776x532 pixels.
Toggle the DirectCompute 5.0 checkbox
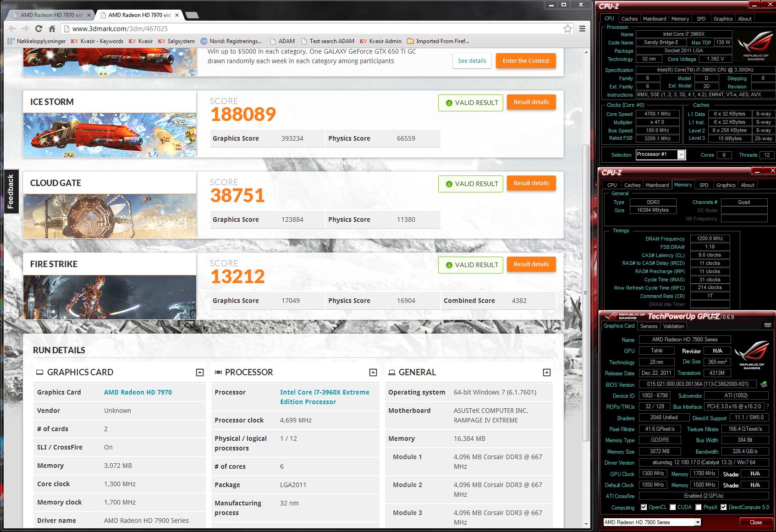click(x=723, y=507)
